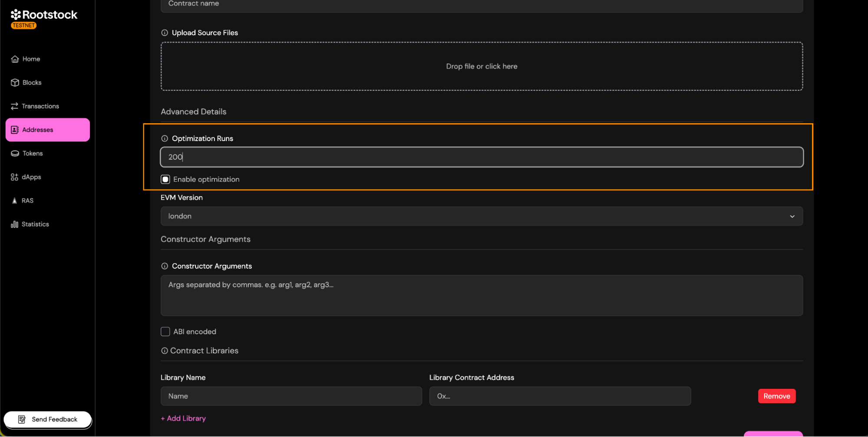Screen dimensions: 868x437
Task: Click the chevron arrow on london dropdown
Action: pyautogui.click(x=792, y=216)
